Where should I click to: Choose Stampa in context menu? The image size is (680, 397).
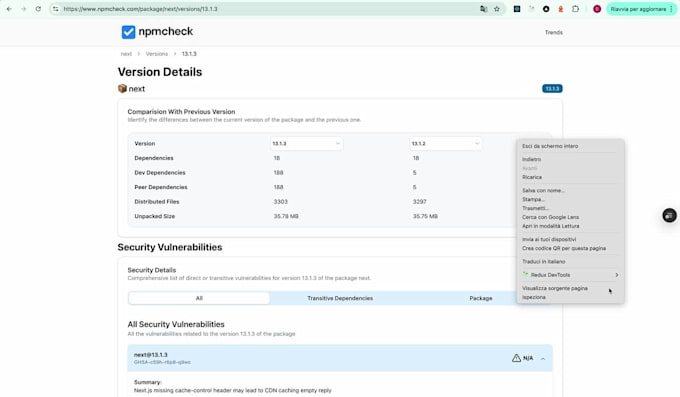click(x=533, y=199)
